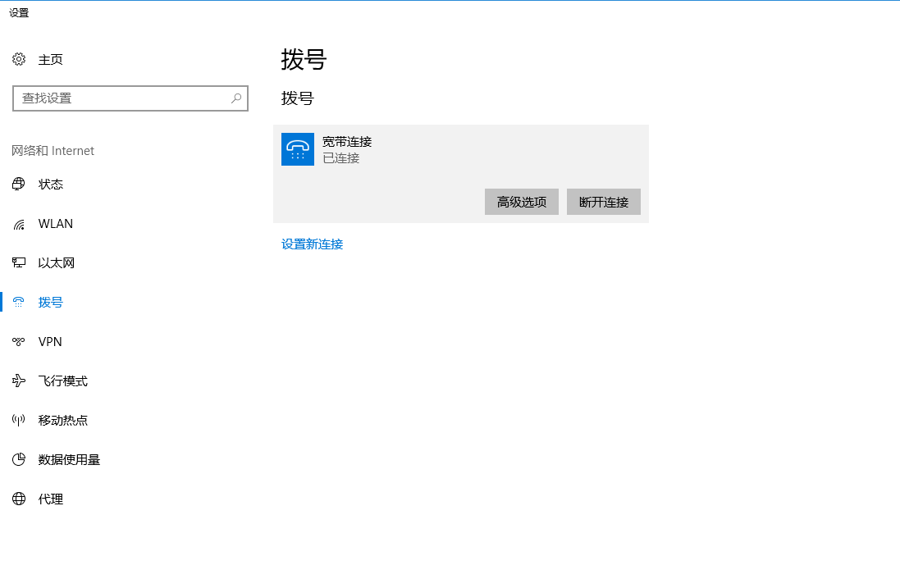Image resolution: width=900 pixels, height=588 pixels.
Task: Open 移动热点 settings
Action: (x=63, y=421)
